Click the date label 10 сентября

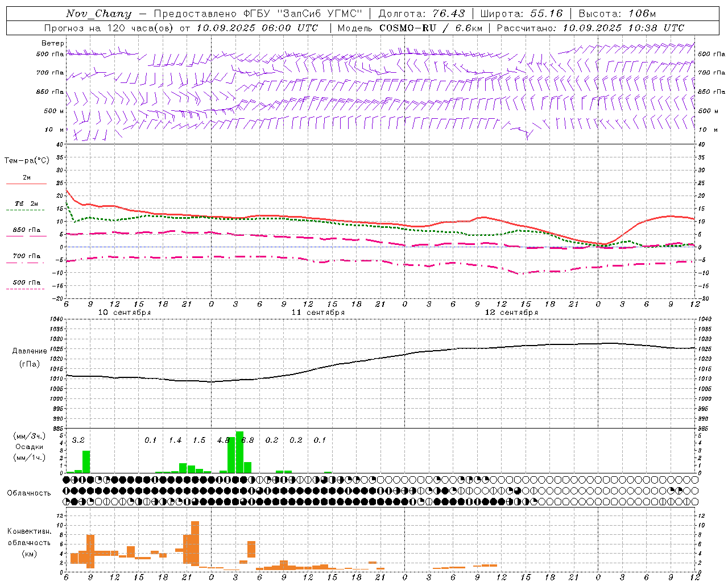coord(125,313)
